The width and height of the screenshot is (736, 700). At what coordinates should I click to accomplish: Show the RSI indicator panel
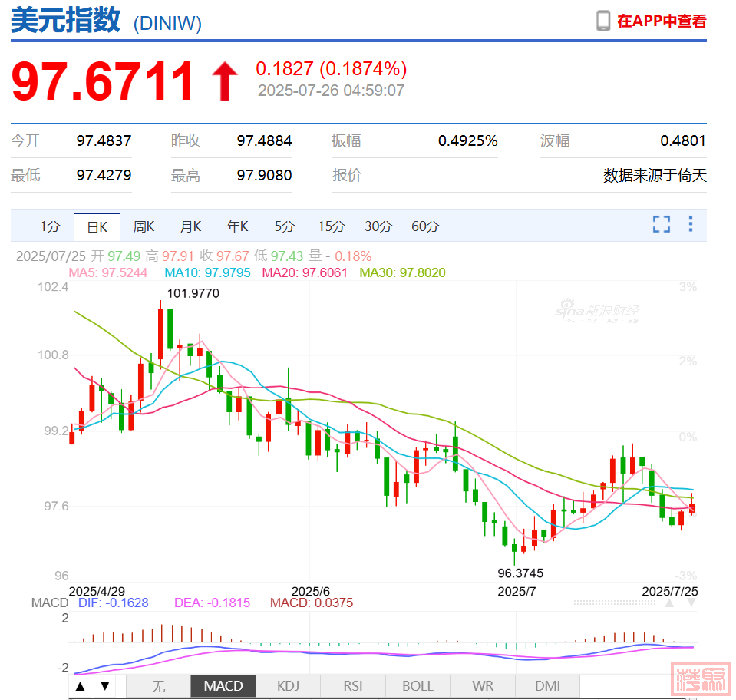point(352,685)
